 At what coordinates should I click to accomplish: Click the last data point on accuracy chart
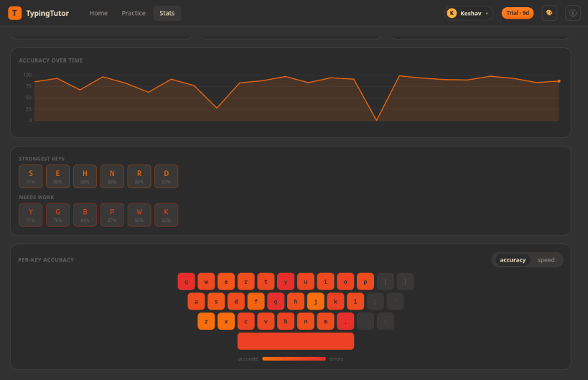[559, 81]
